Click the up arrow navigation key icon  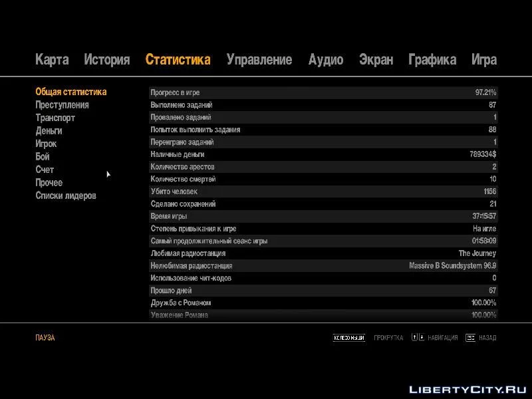414,338
